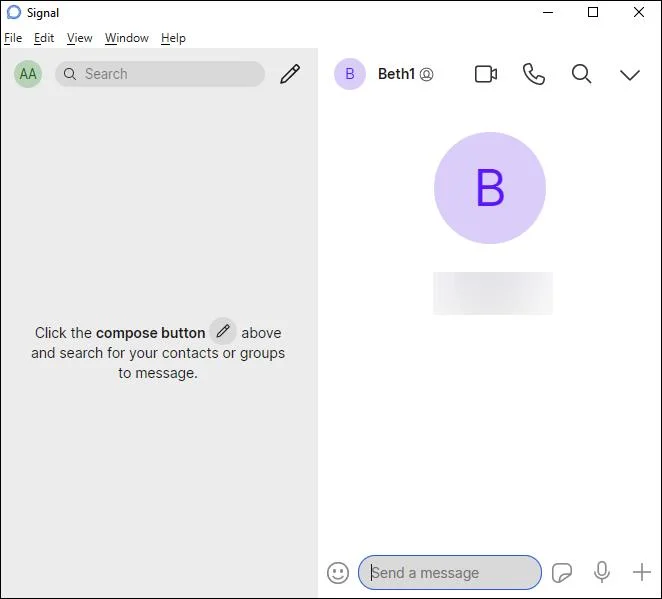The height and width of the screenshot is (599, 662).
Task: Add an attachment with plus icon
Action: 641,572
